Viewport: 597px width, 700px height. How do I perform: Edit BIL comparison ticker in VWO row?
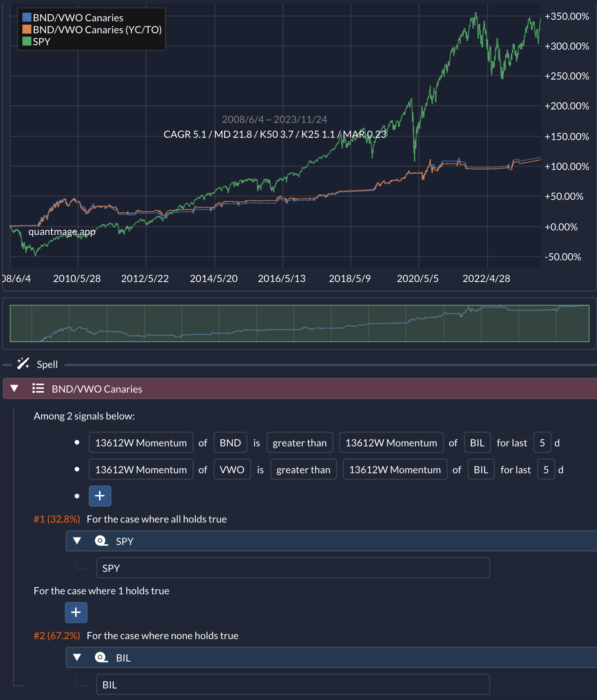pos(481,470)
